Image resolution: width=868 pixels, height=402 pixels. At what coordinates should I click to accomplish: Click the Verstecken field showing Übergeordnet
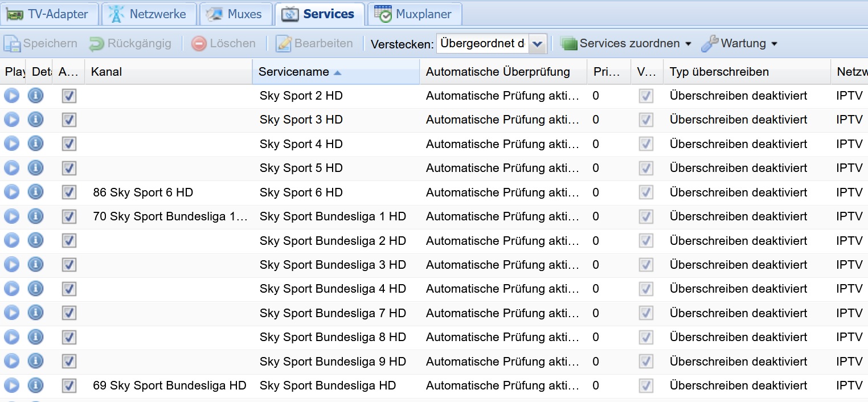[x=482, y=44]
